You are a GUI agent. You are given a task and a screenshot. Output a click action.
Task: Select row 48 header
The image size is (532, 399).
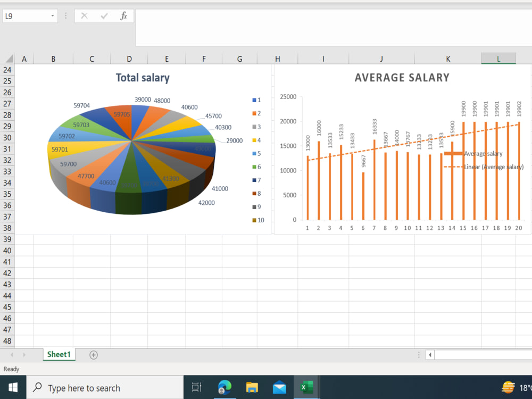pyautogui.click(x=7, y=340)
